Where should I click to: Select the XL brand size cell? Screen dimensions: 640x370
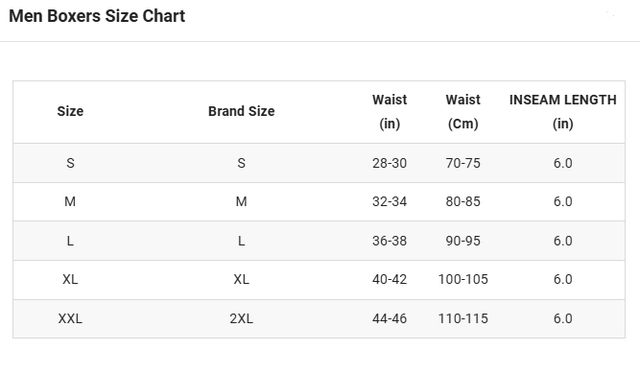[x=241, y=279]
